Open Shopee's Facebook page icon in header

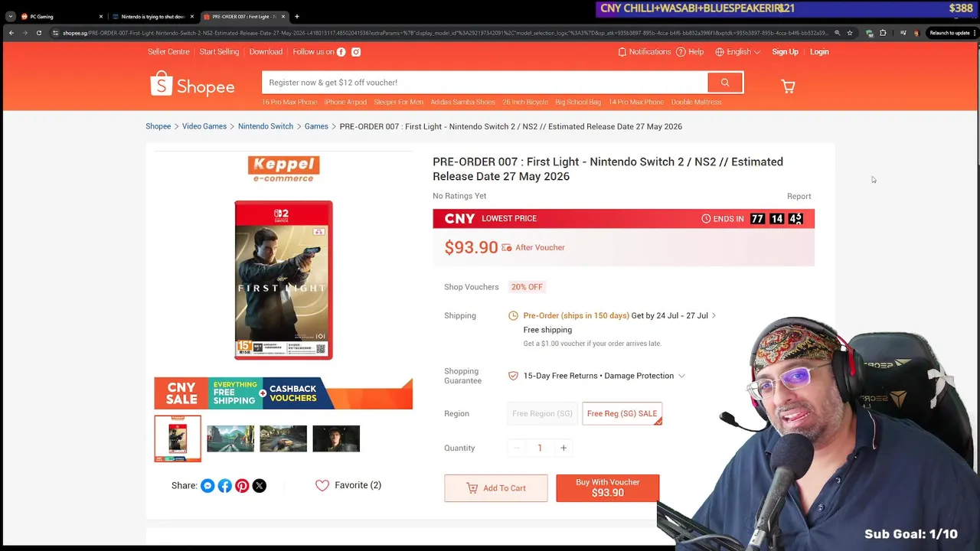coord(341,52)
